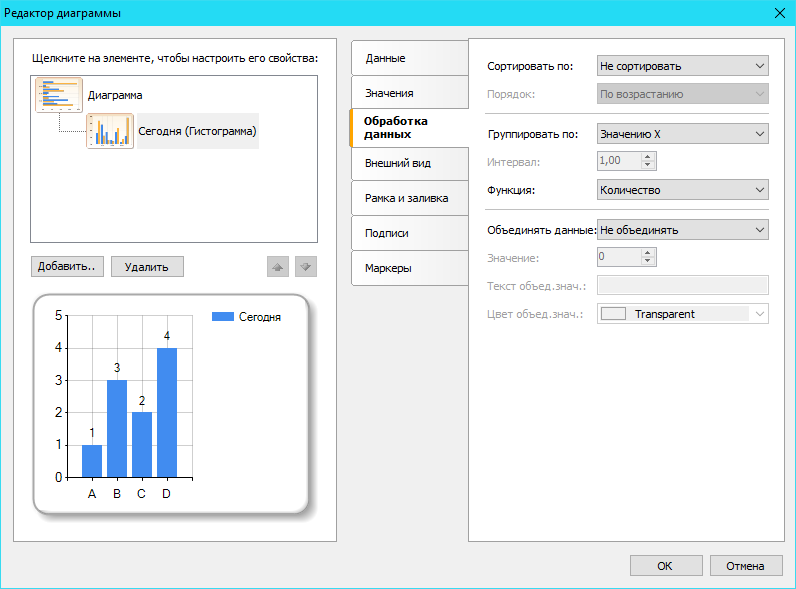The image size is (796, 589).
Task: Click the blue Сегодня legend marker
Action: (x=222, y=317)
